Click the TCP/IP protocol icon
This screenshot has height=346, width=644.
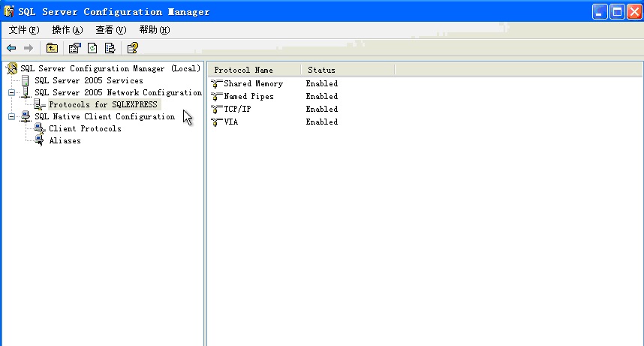tap(216, 110)
